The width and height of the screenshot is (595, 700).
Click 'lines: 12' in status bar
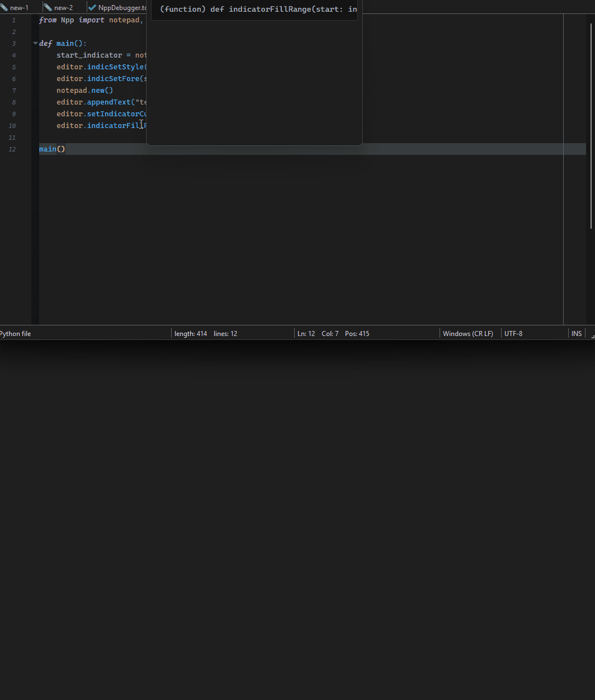[225, 333]
